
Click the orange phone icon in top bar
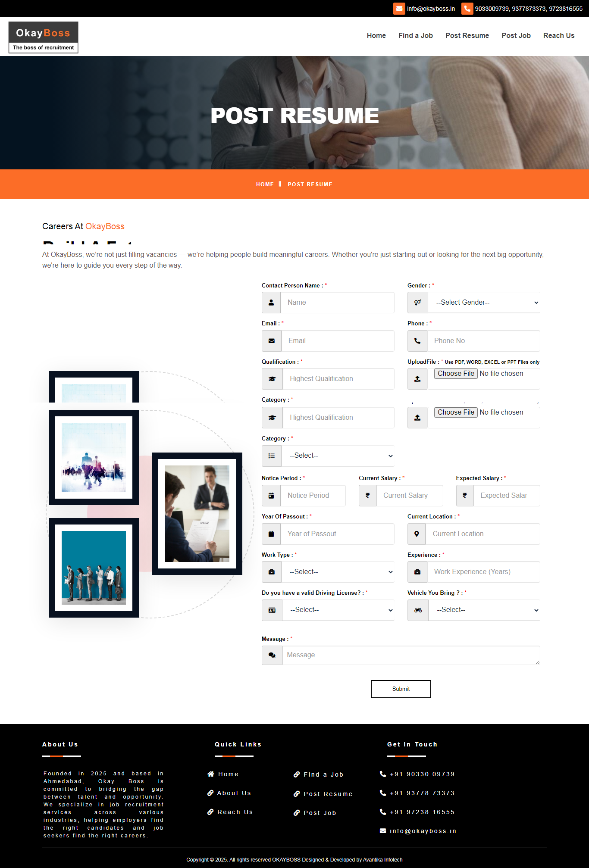pyautogui.click(x=467, y=9)
